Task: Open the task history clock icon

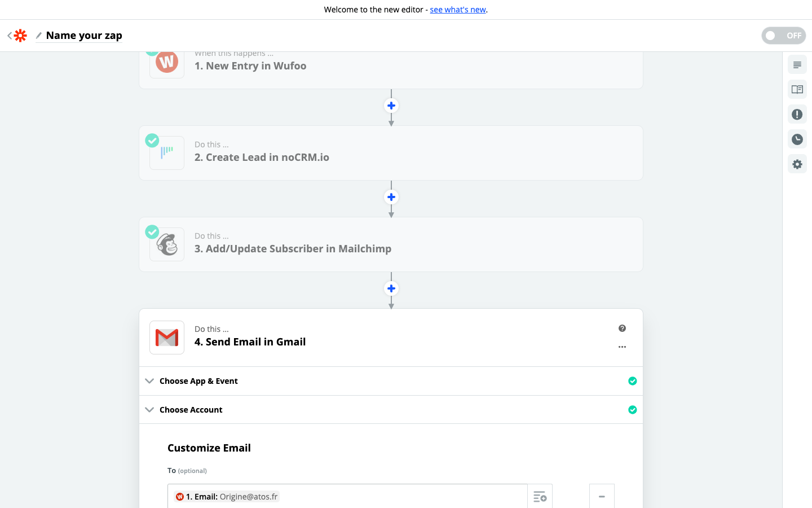Action: [x=797, y=139]
